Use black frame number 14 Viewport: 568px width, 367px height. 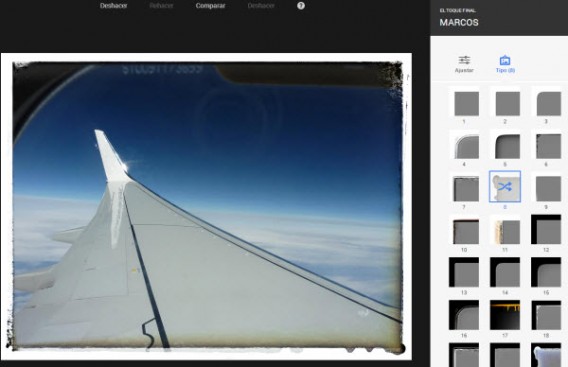coord(505,272)
